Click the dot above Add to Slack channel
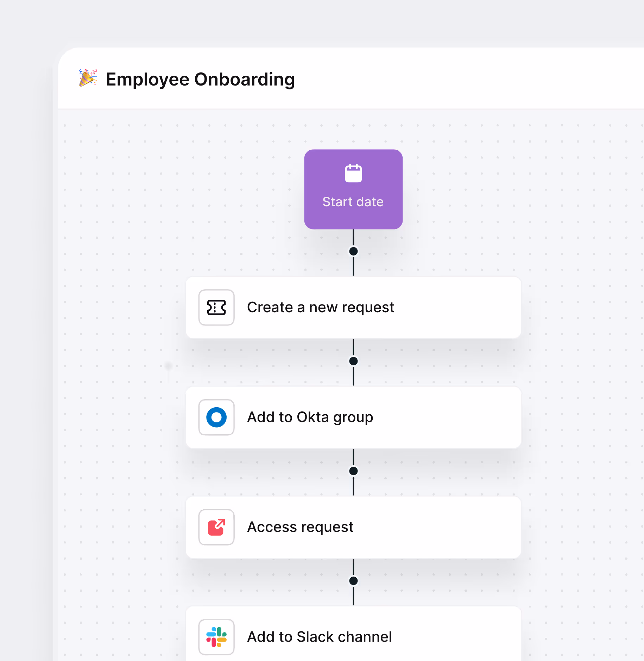The height and width of the screenshot is (661, 644). pos(353,581)
